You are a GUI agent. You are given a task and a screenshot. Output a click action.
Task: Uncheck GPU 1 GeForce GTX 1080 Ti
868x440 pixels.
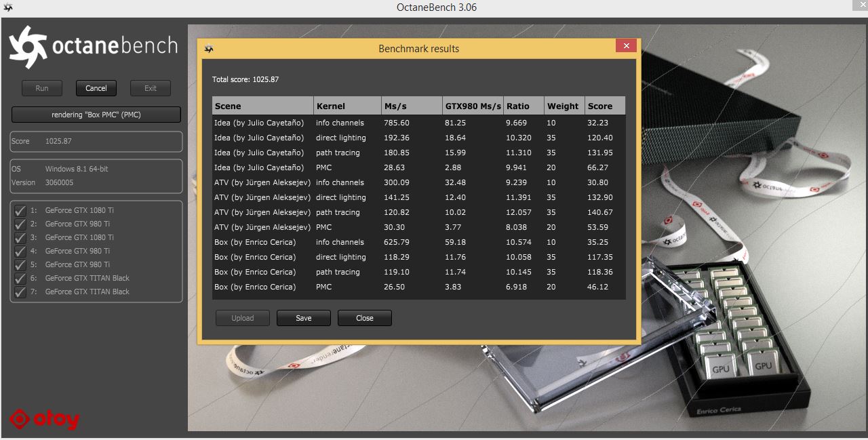click(20, 210)
